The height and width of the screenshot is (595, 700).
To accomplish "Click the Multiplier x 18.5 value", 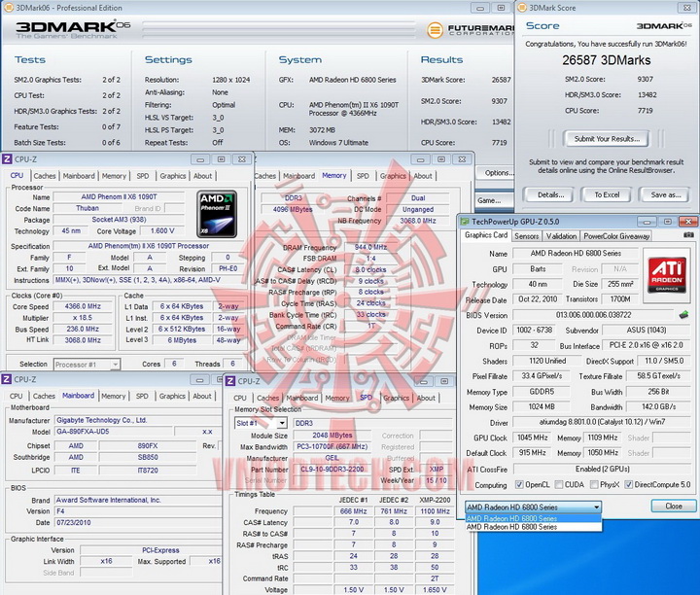I will [82, 317].
